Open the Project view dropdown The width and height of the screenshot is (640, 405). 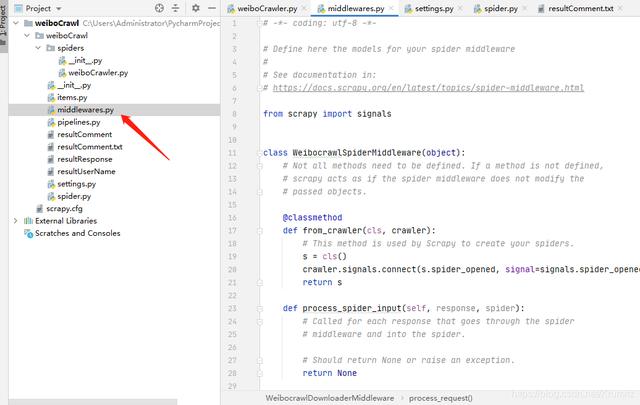72,8
